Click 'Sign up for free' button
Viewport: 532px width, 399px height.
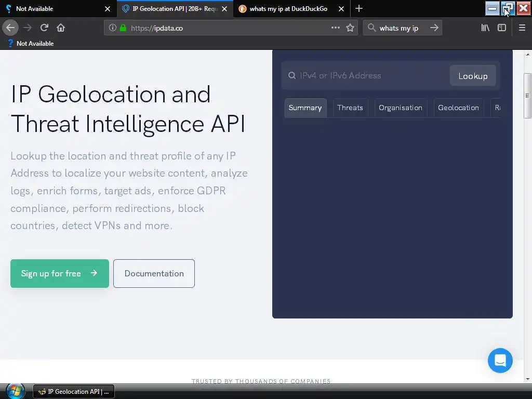click(60, 273)
